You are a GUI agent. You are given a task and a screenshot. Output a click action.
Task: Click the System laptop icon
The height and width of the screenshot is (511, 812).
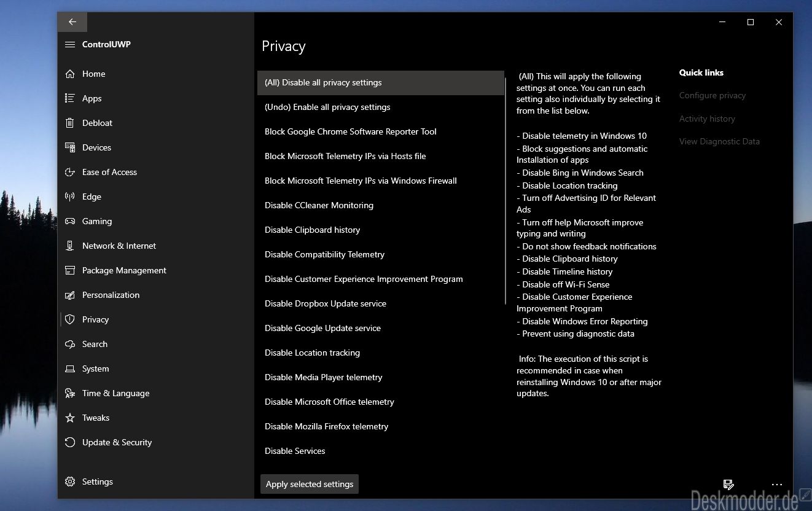(70, 369)
